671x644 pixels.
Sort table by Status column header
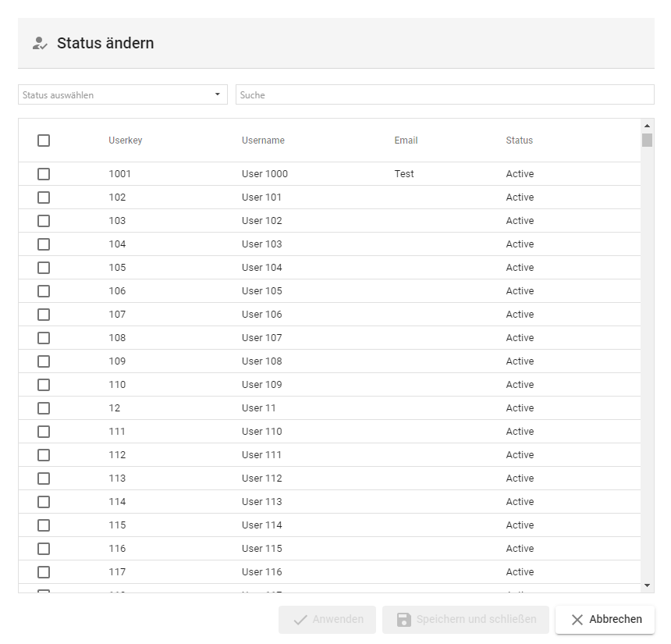click(x=519, y=141)
